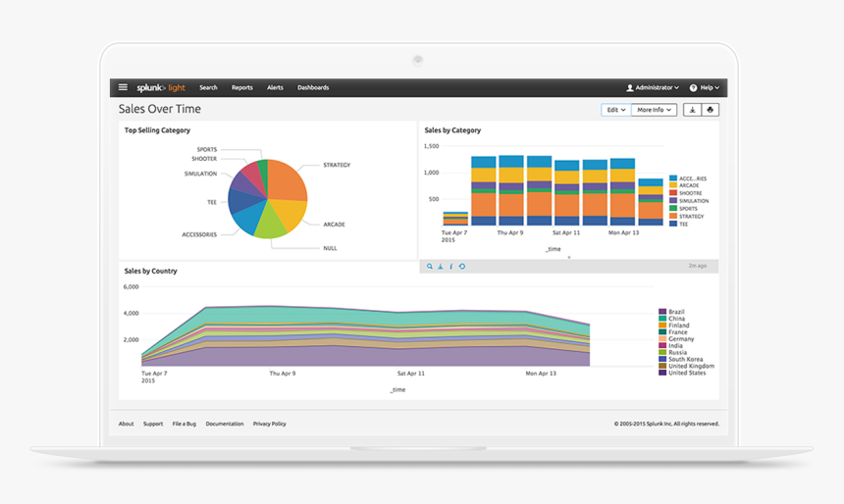Screen dimensions: 844x504
Task: Click the Top Selling Category panel title
Action: (x=157, y=130)
